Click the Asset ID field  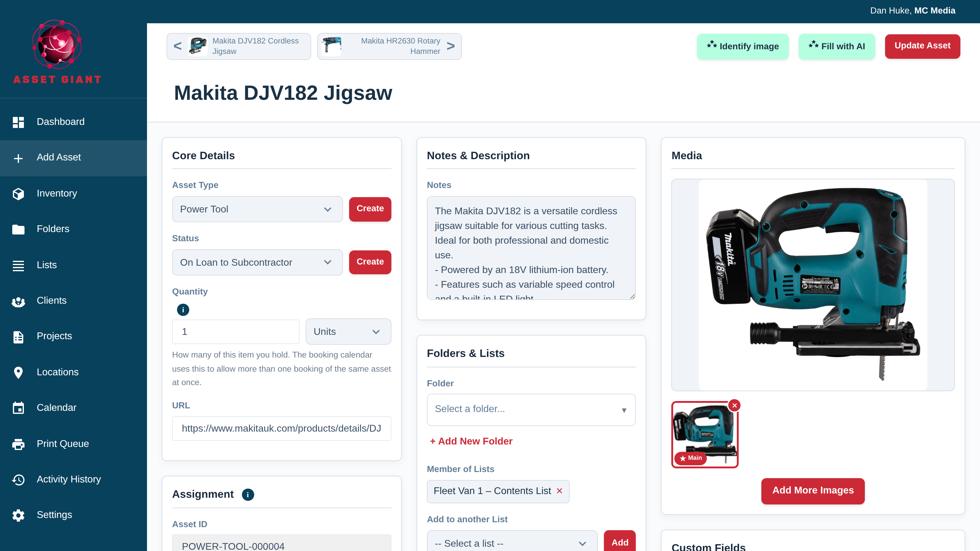pos(281,544)
